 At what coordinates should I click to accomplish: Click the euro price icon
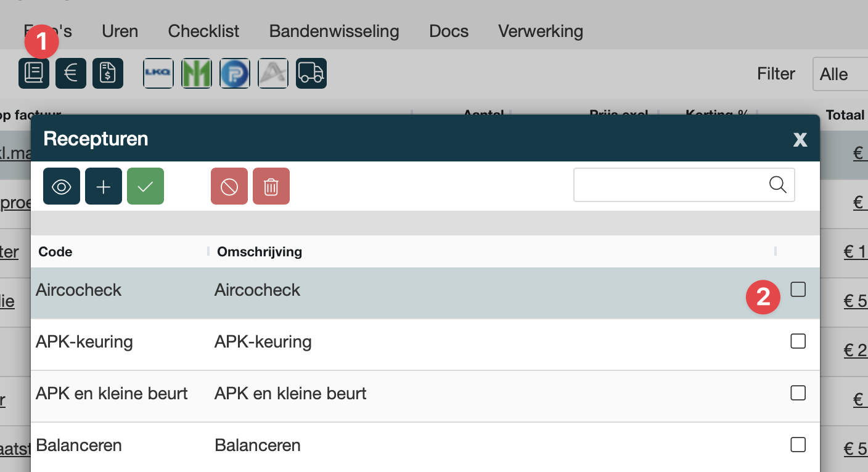coord(71,74)
